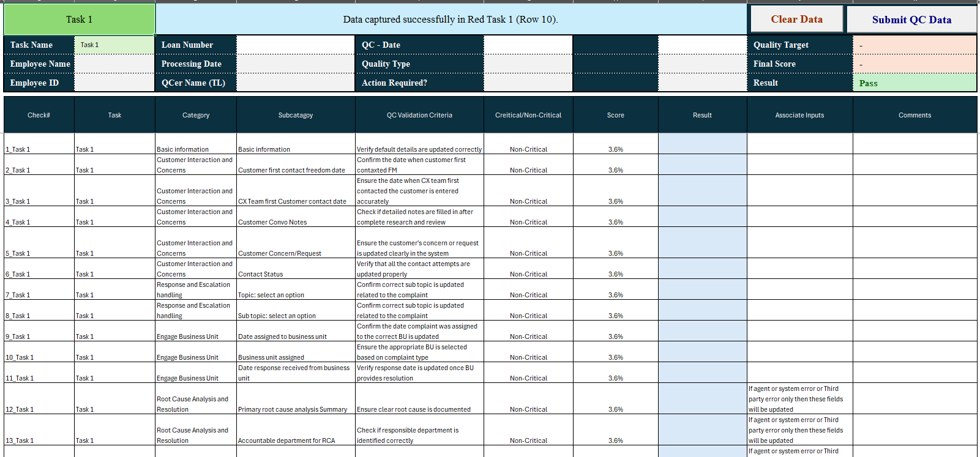Screen dimensions: 980x457
Task: Click the Result cell for 1_Task 1
Action: (x=702, y=144)
